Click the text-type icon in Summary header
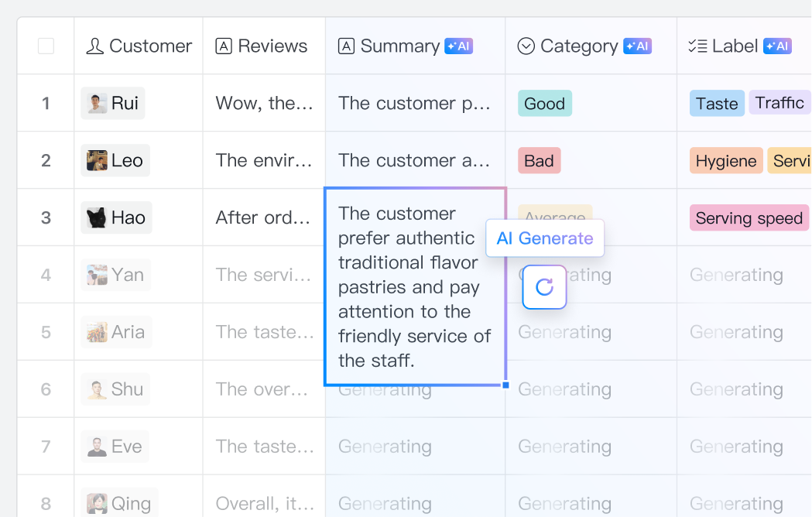Viewport: 812px width, 517px height. 347,46
